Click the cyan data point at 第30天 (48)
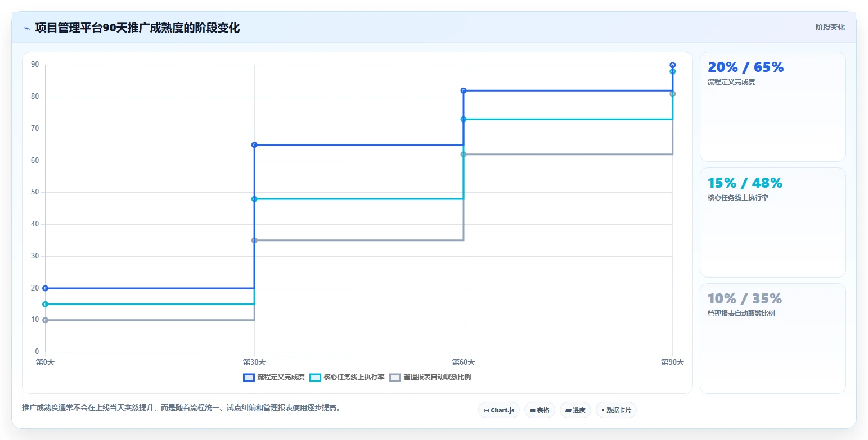 point(254,199)
